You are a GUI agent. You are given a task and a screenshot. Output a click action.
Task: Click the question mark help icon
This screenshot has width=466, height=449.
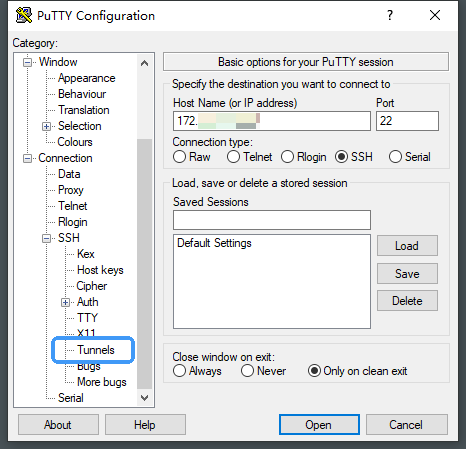[390, 15]
